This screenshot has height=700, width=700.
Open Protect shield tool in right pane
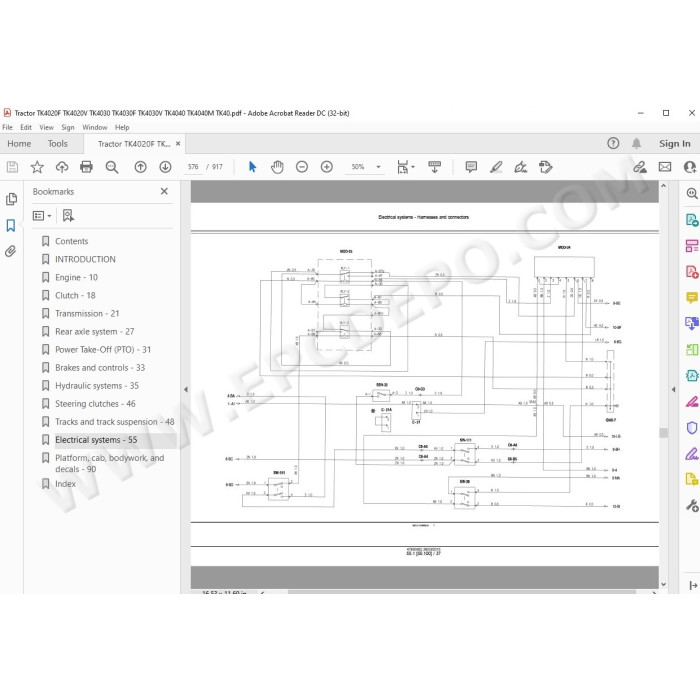692,428
